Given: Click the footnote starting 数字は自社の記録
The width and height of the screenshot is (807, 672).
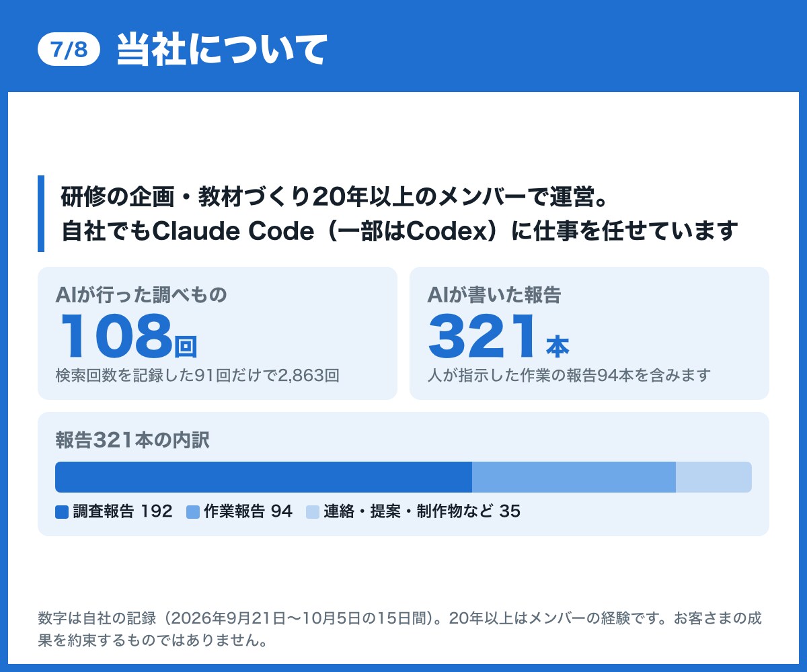Looking at the screenshot, I should [399, 628].
